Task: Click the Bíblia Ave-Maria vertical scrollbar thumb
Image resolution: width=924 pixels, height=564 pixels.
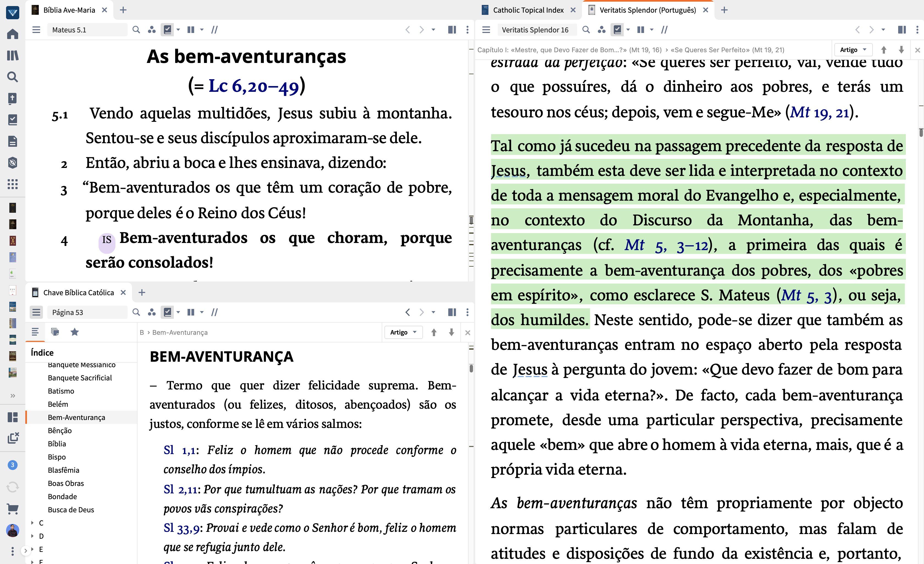Action: [471, 220]
